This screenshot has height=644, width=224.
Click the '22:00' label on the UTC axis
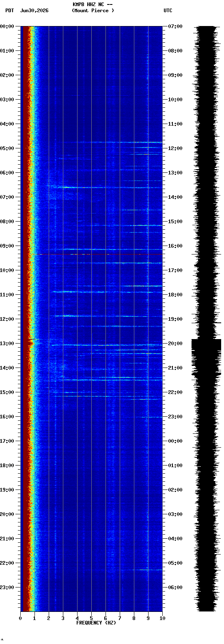tap(175, 392)
